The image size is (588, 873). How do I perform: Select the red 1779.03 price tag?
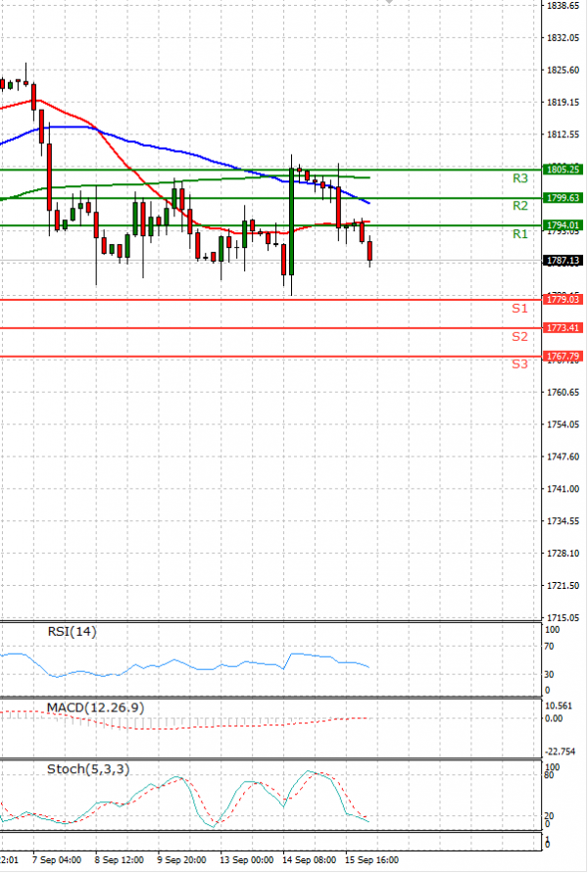pyautogui.click(x=563, y=299)
